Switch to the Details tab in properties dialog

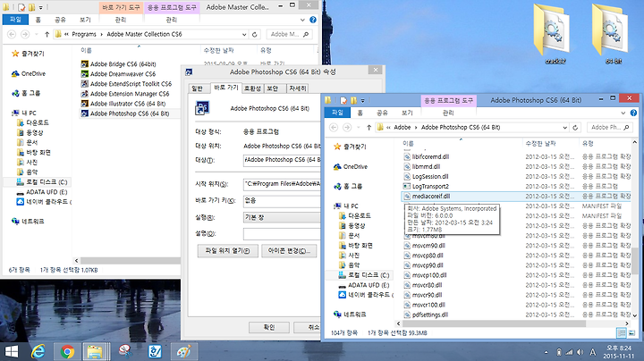298,88
